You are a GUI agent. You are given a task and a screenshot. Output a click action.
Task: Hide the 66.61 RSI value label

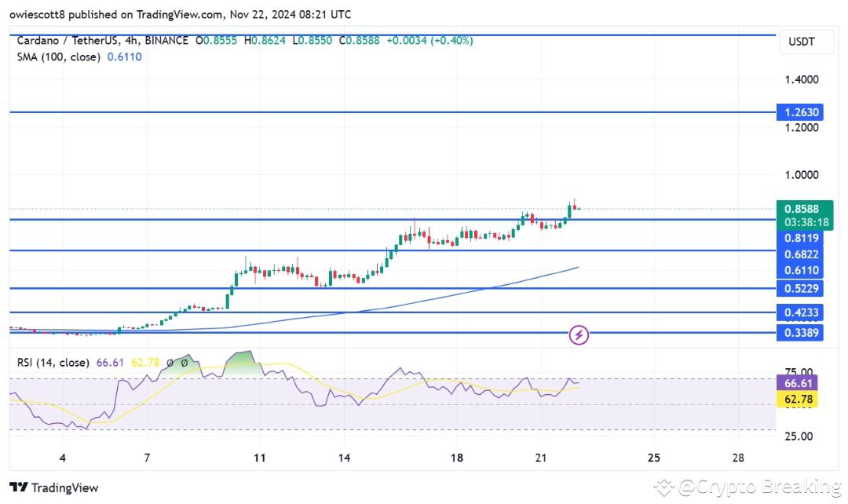pos(799,383)
